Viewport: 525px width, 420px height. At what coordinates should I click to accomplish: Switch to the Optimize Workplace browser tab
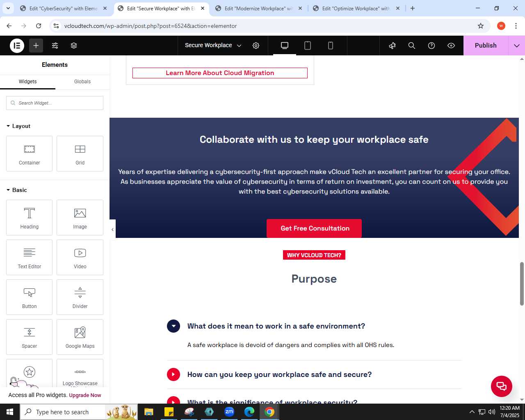[356, 8]
